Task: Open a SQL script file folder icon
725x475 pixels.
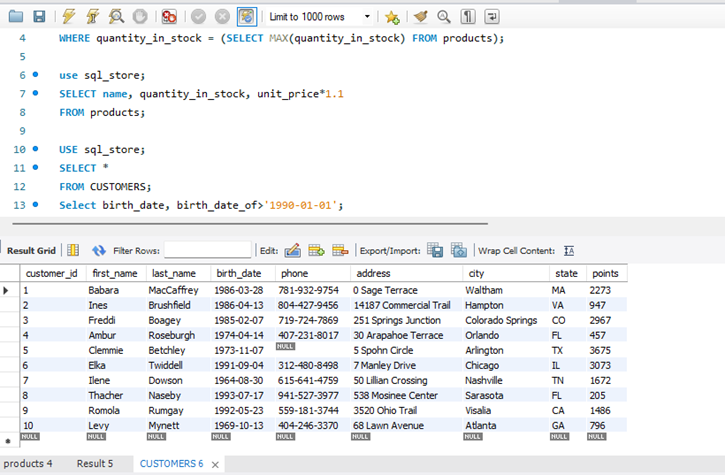Action: click(16, 17)
